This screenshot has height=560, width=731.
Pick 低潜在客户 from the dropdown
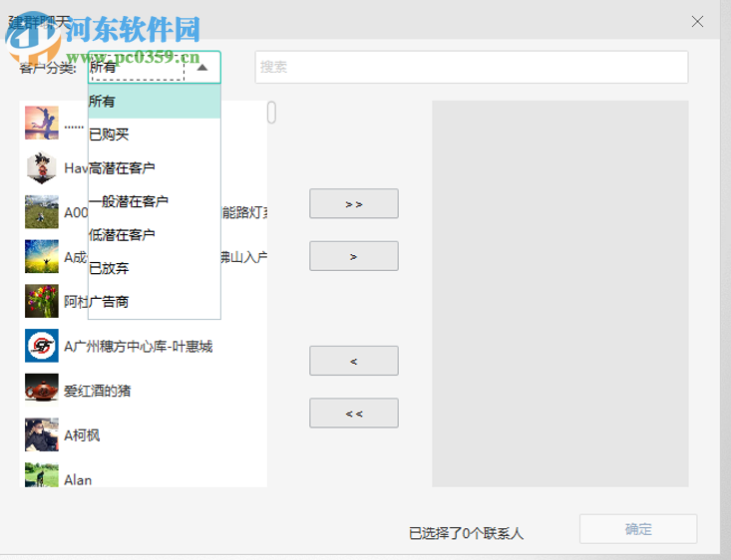point(155,235)
